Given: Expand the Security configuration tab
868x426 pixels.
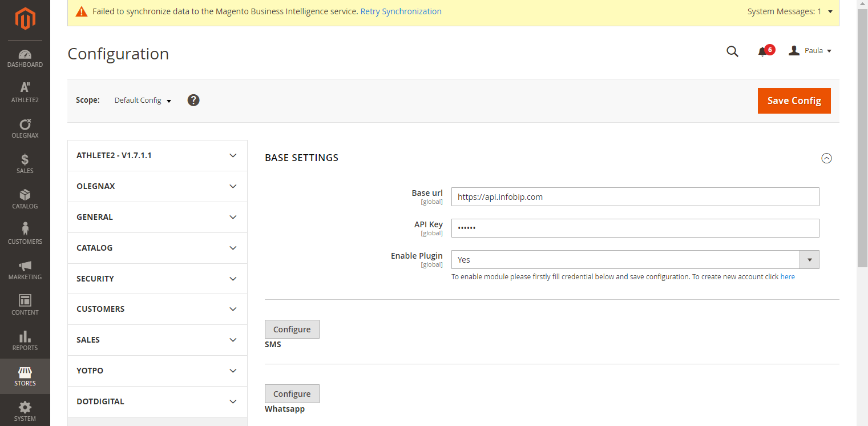Looking at the screenshot, I should click(x=158, y=279).
